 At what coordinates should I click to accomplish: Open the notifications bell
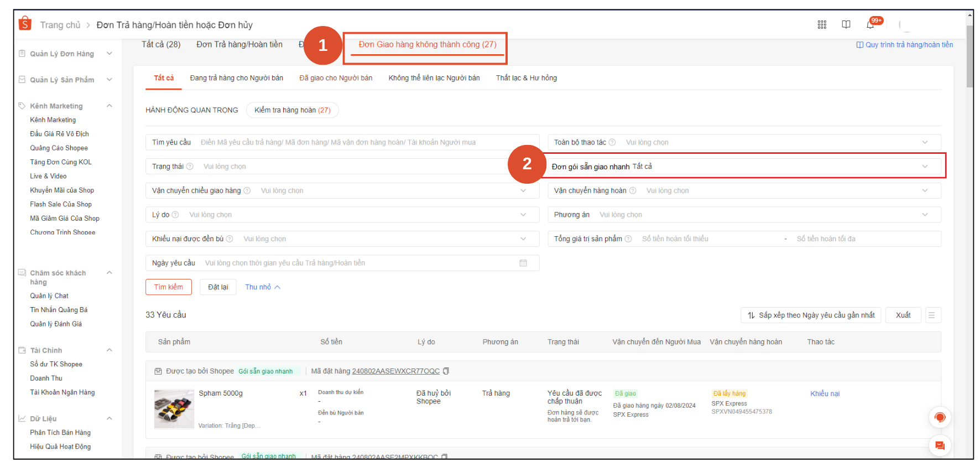click(x=870, y=24)
